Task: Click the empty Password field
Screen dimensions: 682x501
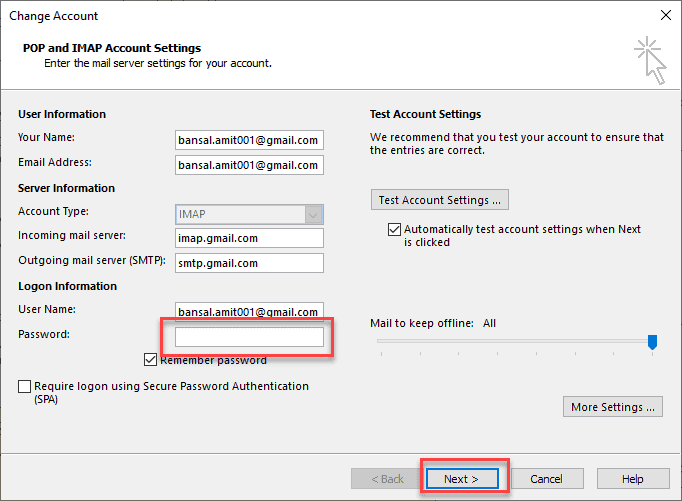Action: click(x=249, y=337)
